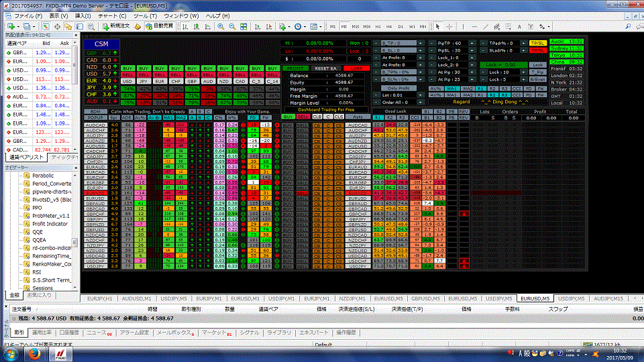Viewport: 644px width, 362px height.
Task: Toggle CCI filter in upper row
Action: click(x=516, y=88)
